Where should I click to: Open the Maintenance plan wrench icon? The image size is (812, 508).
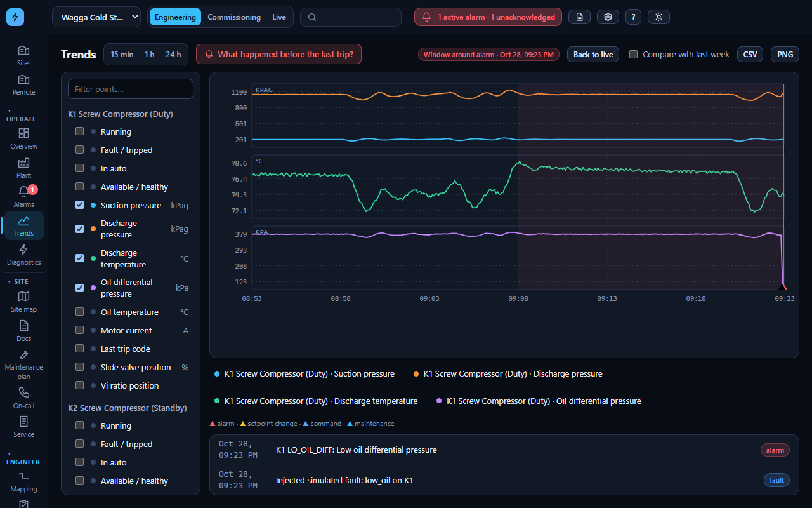point(23,364)
